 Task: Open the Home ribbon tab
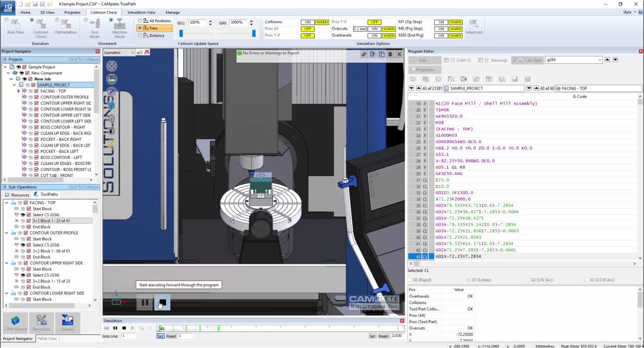pyautogui.click(x=25, y=12)
